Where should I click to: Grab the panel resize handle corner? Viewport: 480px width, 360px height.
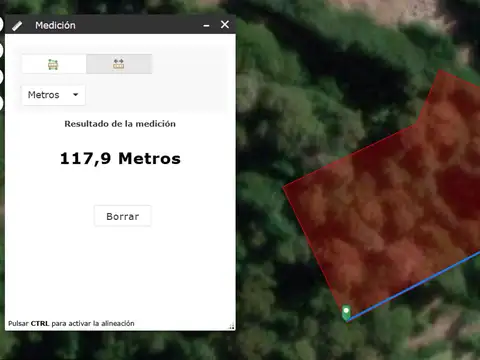point(232,327)
